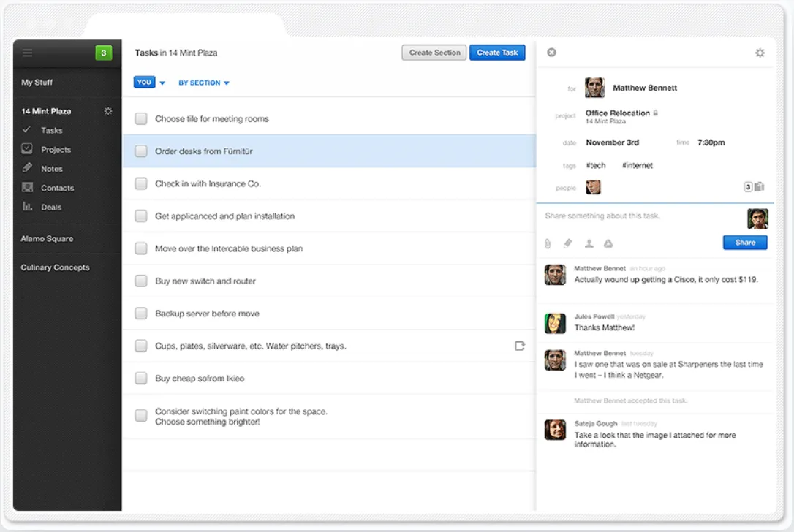Expand the Alamo Square workspace in sidebar
The height and width of the screenshot is (532, 794).
point(47,238)
